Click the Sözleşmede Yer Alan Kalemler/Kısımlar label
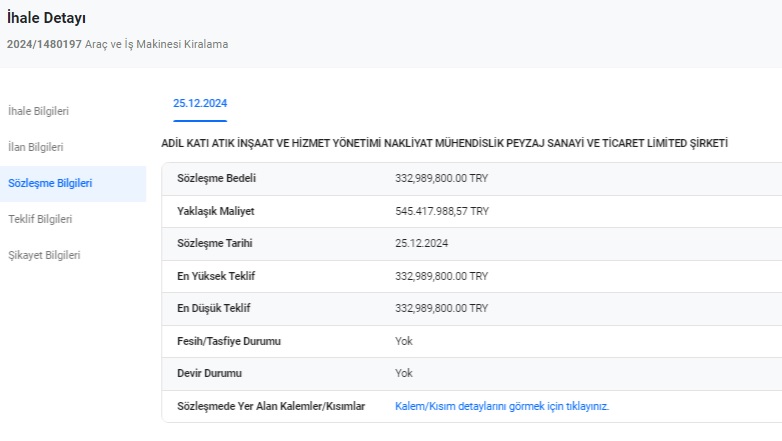The width and height of the screenshot is (782, 441). click(x=271, y=406)
